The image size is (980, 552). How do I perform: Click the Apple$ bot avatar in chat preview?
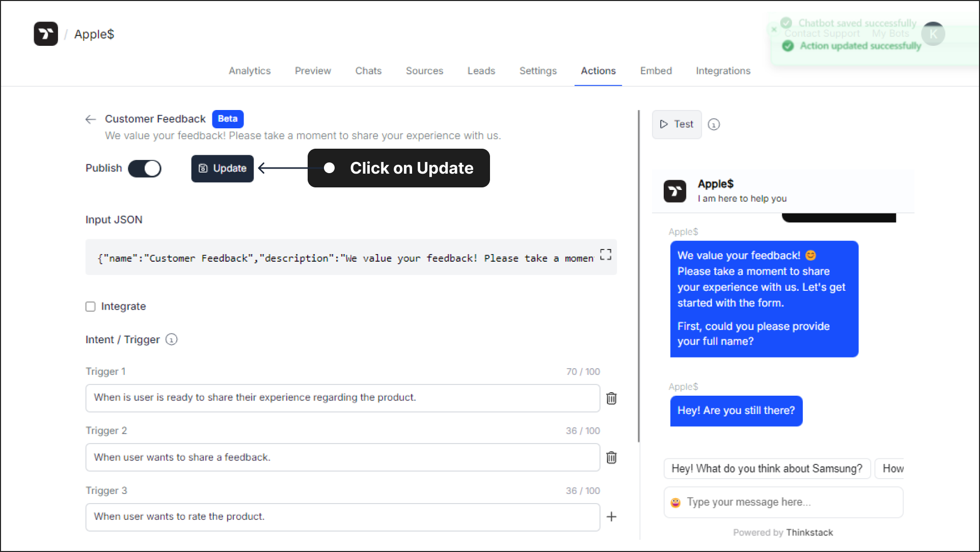click(675, 191)
